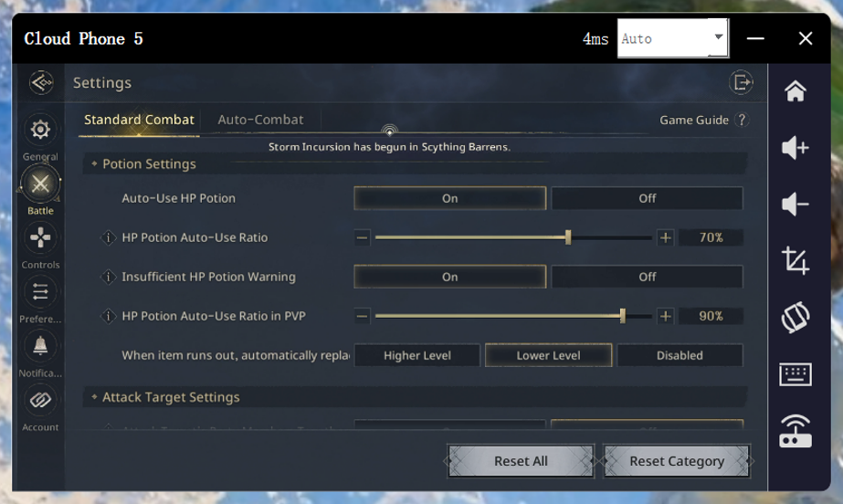843x504 pixels.
Task: Choose Lower Level item replacement
Action: click(548, 355)
